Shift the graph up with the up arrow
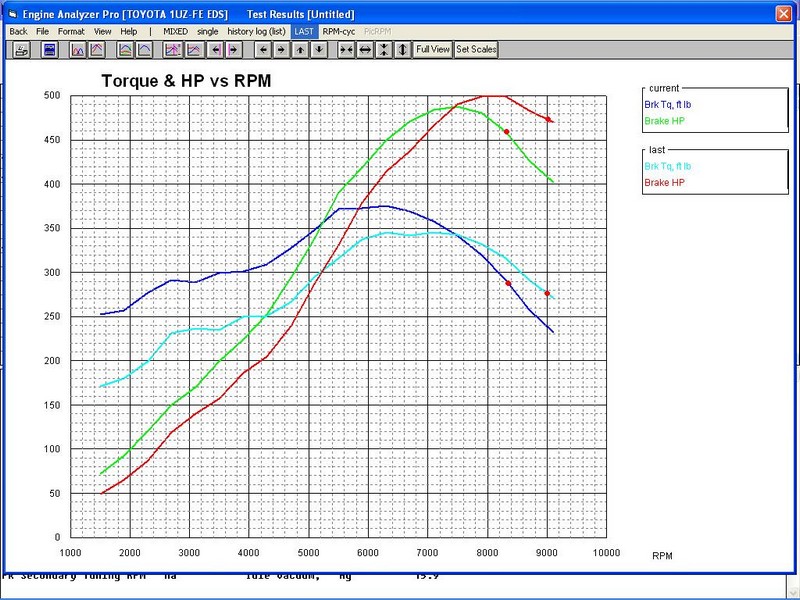Image resolution: width=800 pixels, height=600 pixels. click(x=301, y=49)
